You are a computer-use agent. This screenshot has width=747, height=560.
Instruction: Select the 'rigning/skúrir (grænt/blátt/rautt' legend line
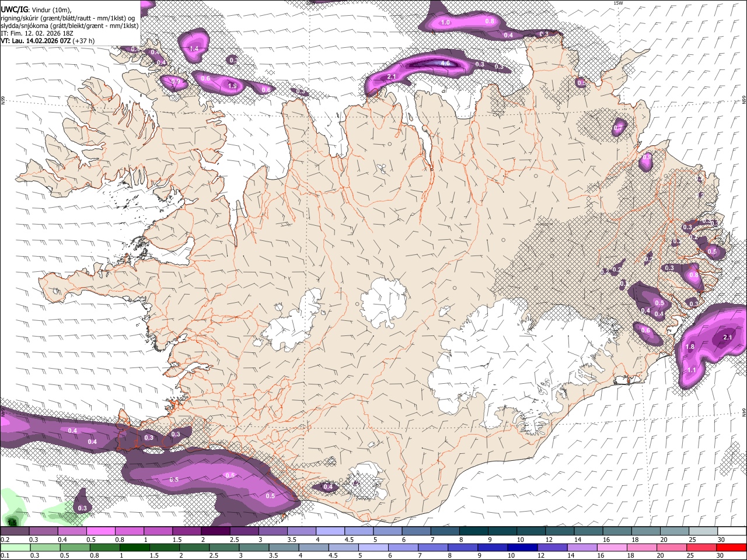pos(68,17)
